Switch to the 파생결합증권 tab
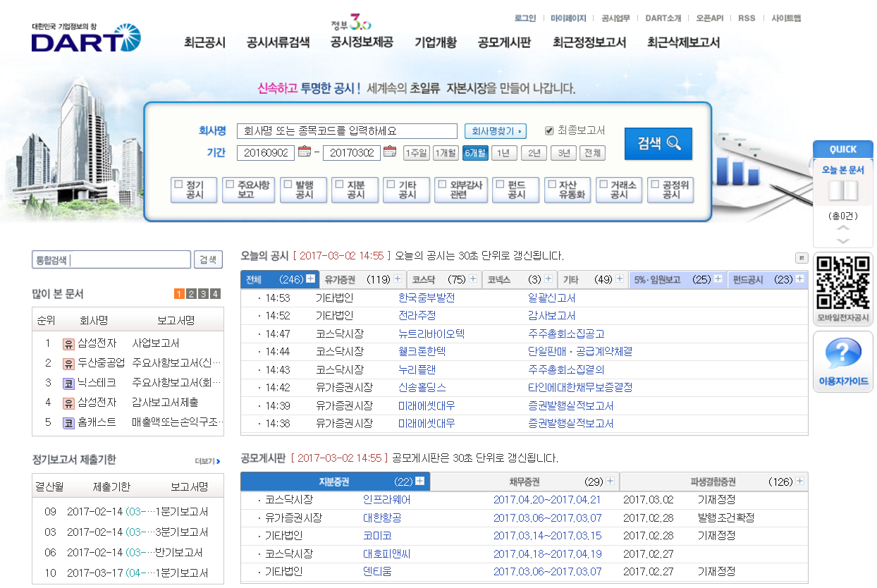This screenshot has height=588, width=877. [713, 482]
